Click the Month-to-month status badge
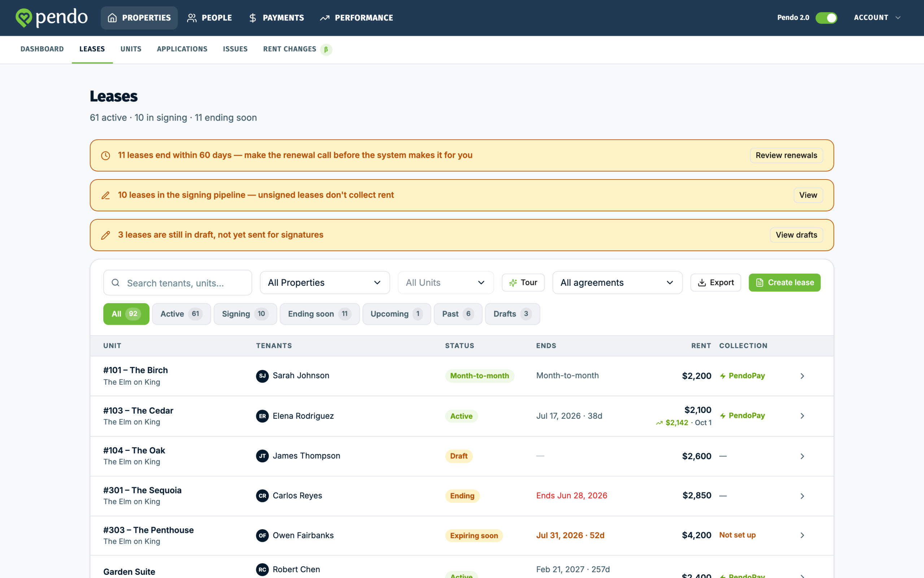924x578 pixels. click(x=480, y=376)
